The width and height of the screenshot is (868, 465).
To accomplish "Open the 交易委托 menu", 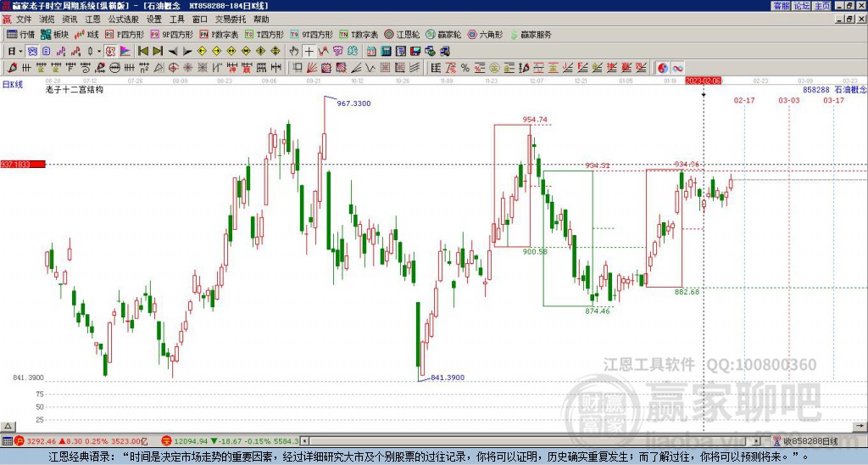I will point(231,20).
